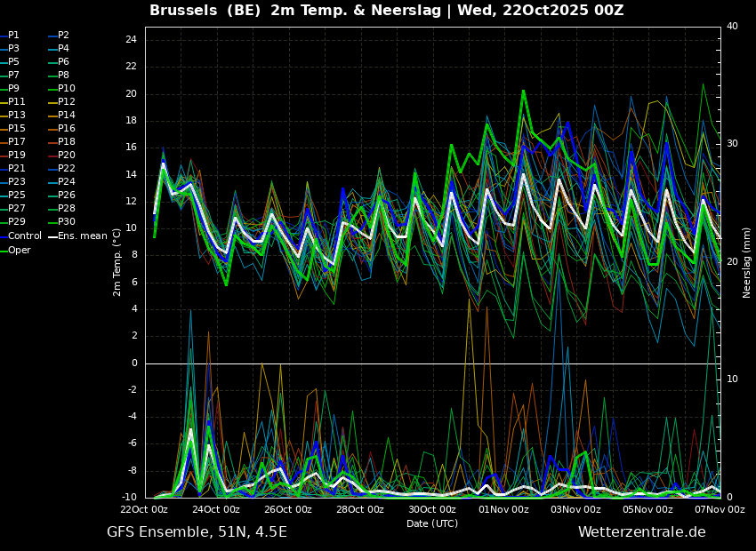Select the Oper legend entry

tap(20, 250)
